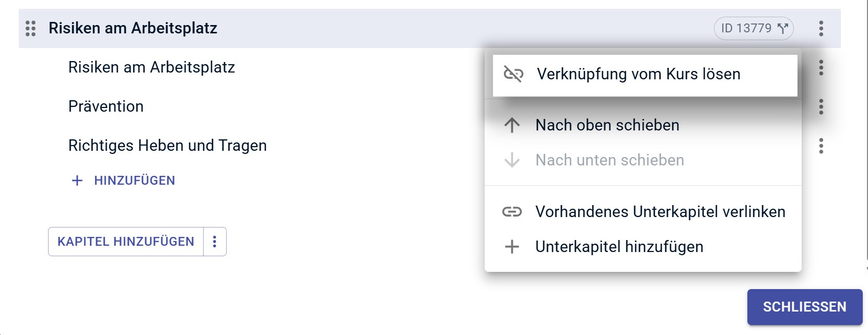Click the plus icon beside Unterkapitel hinzufügen

tap(512, 247)
